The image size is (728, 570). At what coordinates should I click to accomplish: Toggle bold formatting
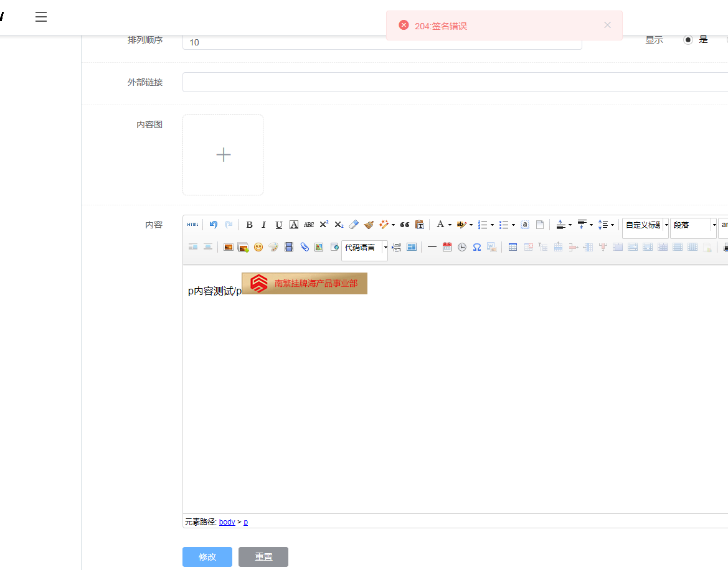249,225
